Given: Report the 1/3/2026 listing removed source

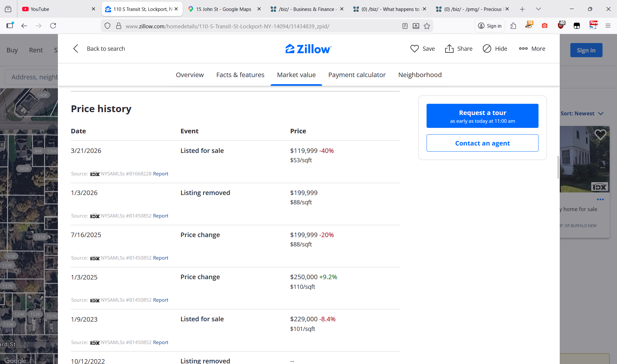Looking at the screenshot, I should click(161, 216).
